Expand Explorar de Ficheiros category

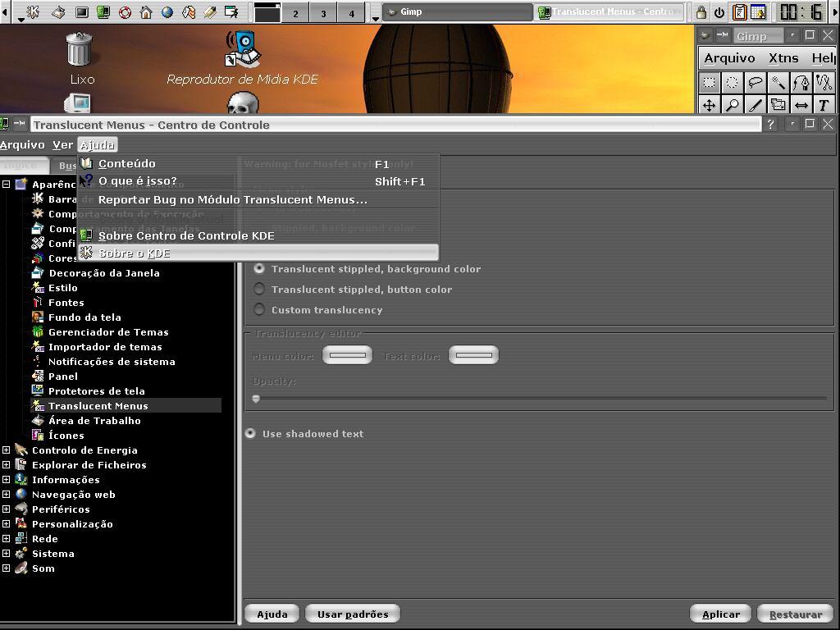pos(6,465)
